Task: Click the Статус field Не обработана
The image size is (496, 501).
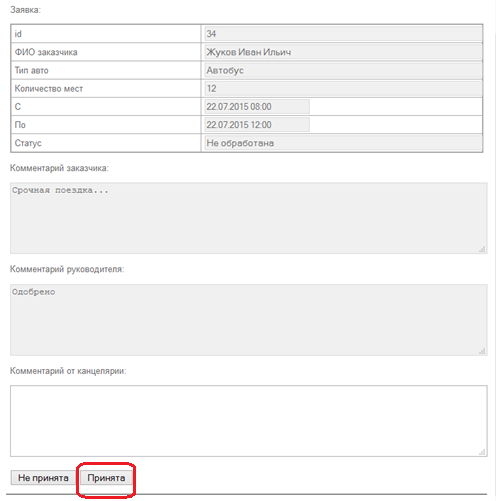Action: tap(343, 143)
